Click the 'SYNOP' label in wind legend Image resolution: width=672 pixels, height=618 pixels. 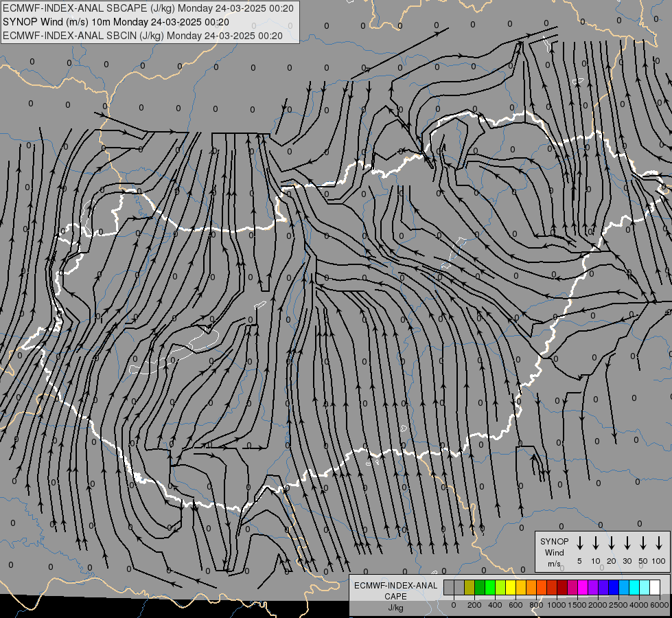pos(554,541)
